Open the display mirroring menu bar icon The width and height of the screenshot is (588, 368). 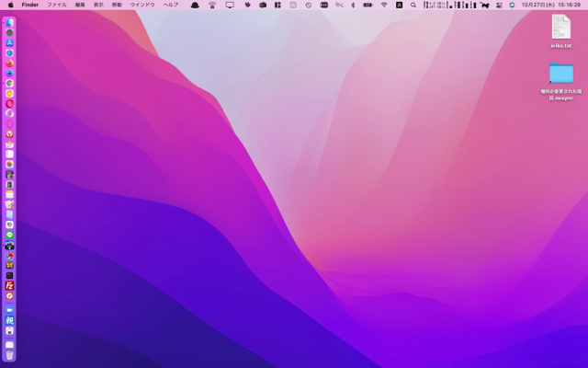[x=230, y=5]
